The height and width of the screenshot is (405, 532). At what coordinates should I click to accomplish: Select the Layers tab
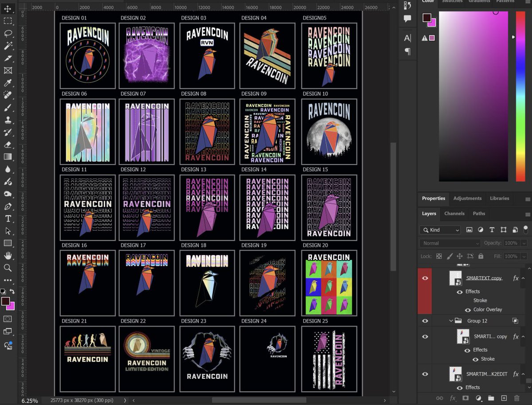click(429, 214)
